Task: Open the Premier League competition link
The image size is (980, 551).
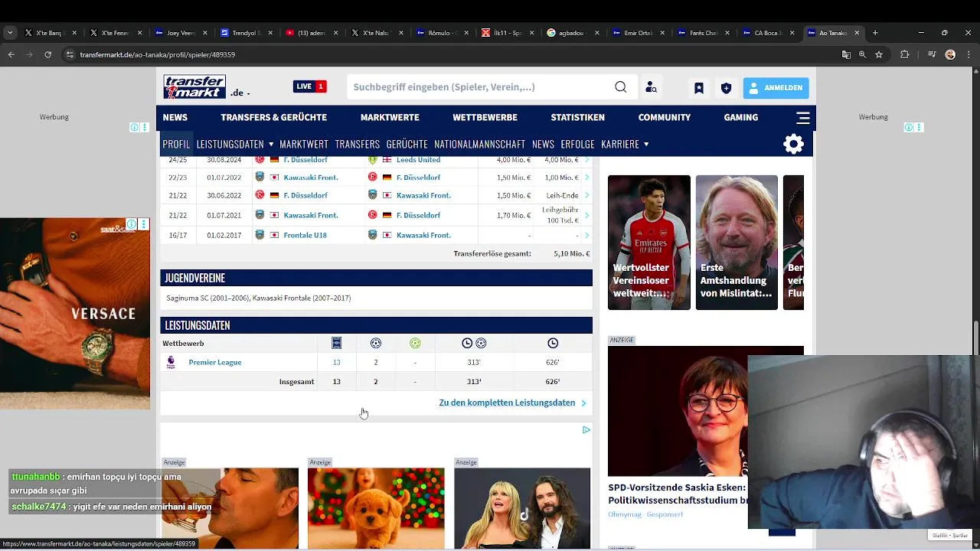Action: pyautogui.click(x=215, y=362)
